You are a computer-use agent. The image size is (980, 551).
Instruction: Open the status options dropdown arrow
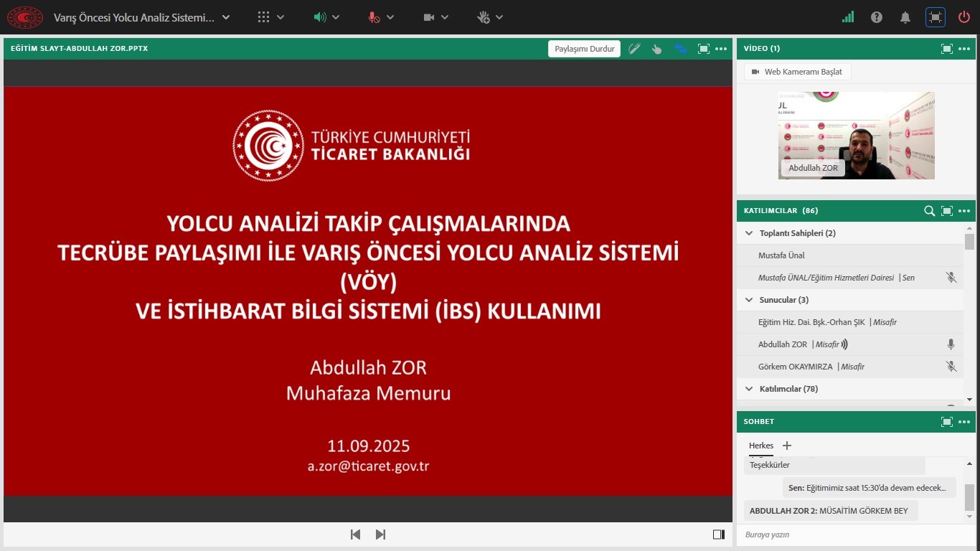(x=499, y=17)
